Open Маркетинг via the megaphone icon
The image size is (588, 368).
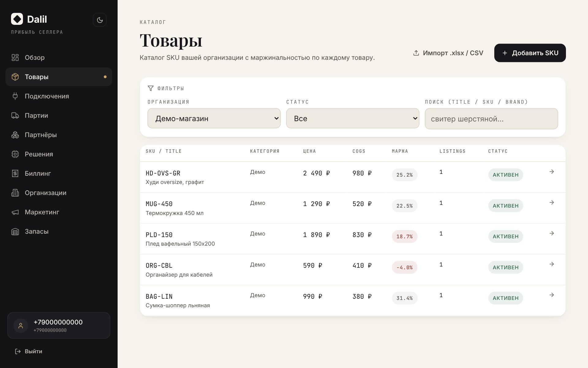[15, 212]
